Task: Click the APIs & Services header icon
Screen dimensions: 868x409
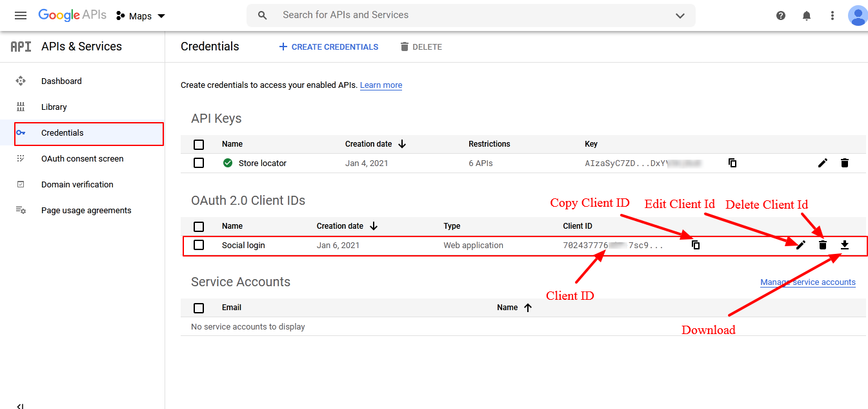Action: pos(21,47)
